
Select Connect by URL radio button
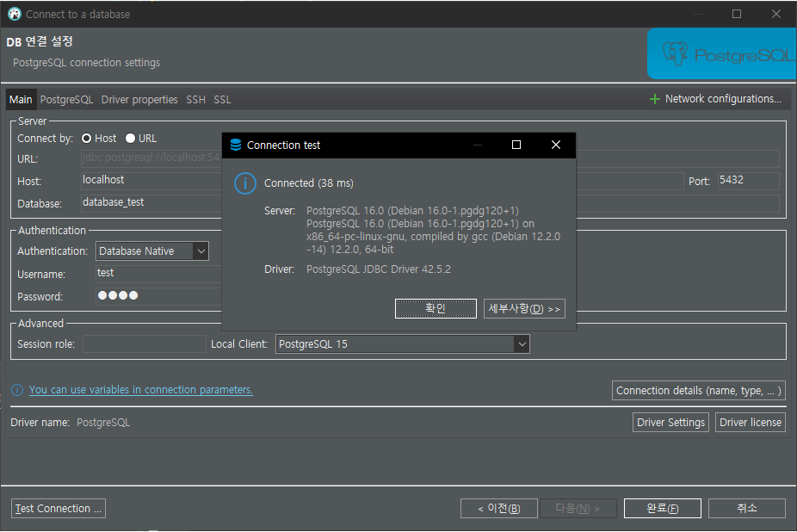[x=131, y=139]
